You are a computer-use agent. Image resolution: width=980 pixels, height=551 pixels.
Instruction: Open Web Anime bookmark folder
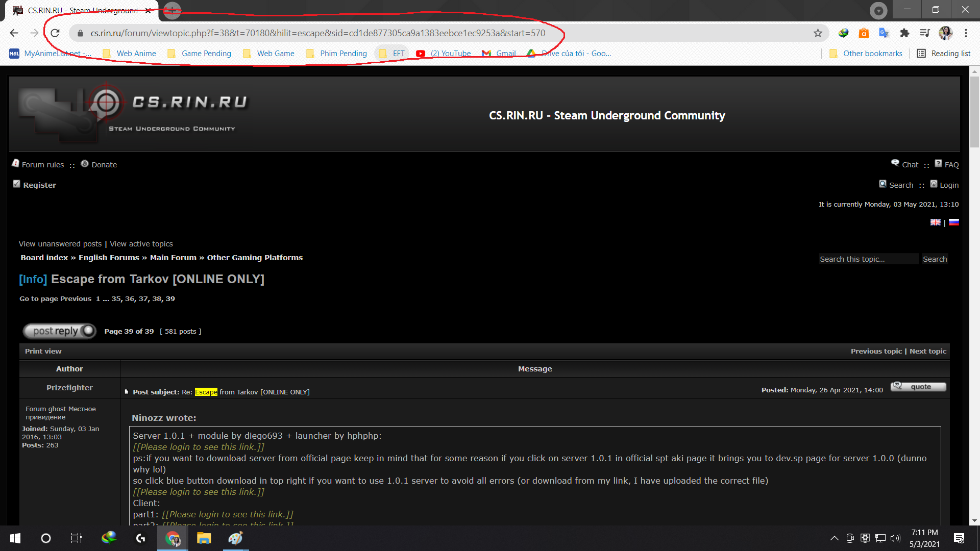pyautogui.click(x=129, y=54)
